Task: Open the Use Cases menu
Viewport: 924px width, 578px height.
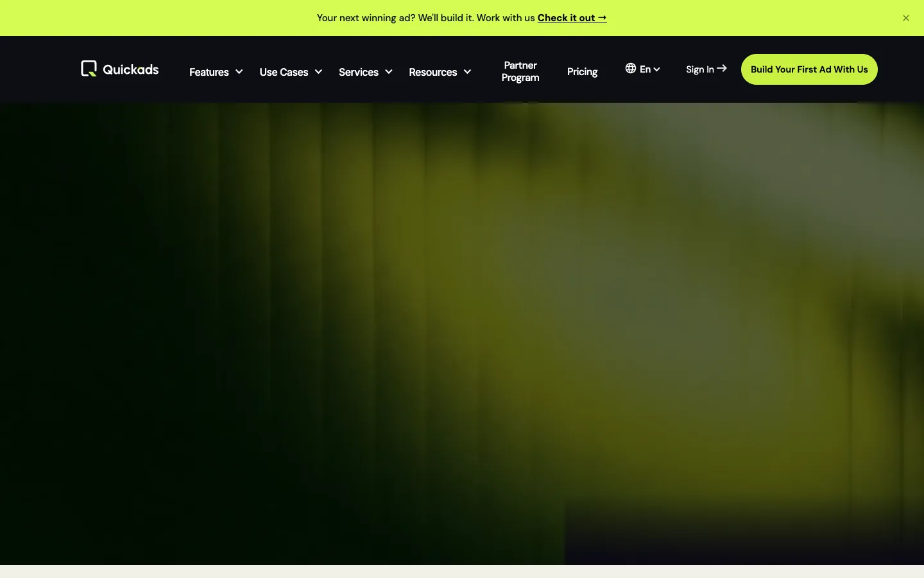Action: [x=284, y=72]
